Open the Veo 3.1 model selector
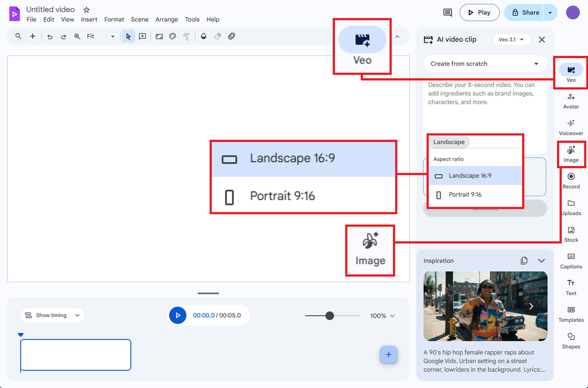The width and height of the screenshot is (588, 388). [511, 39]
